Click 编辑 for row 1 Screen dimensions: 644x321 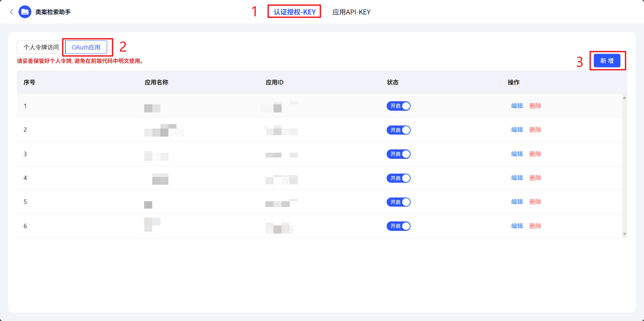coord(517,106)
